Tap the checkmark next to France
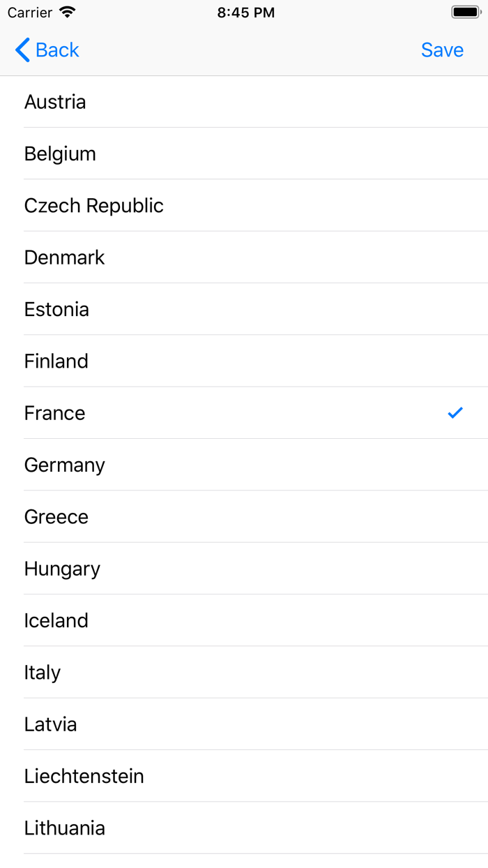This screenshot has width=488, height=868. pyautogui.click(x=455, y=412)
